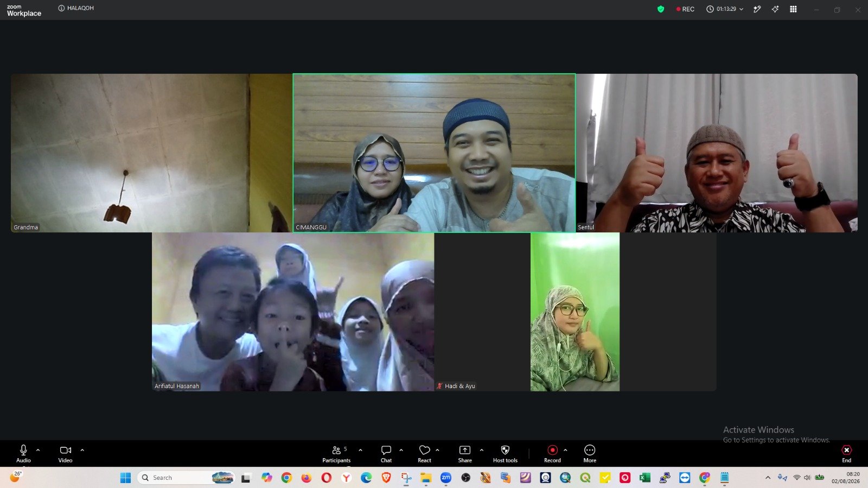The height and width of the screenshot is (488, 868).
Task: Select the Grandma video tile
Action: (151, 153)
